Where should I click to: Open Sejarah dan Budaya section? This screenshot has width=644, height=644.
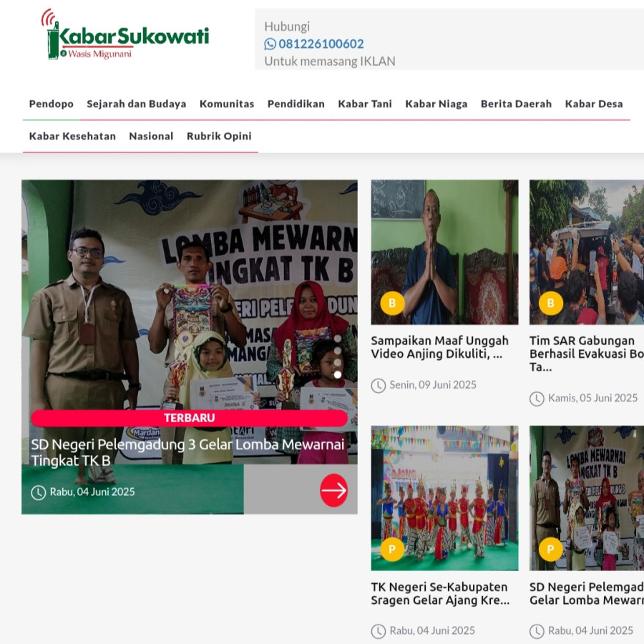pos(137,104)
